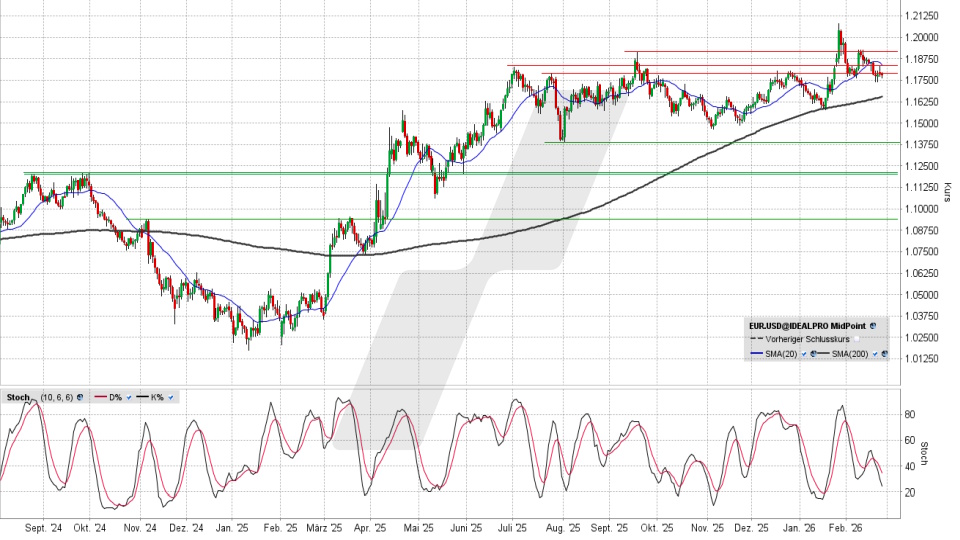Viewport: 960px width, 540px height.
Task: Uncheck the SMA(20) visibility checkbox
Action: pos(804,354)
